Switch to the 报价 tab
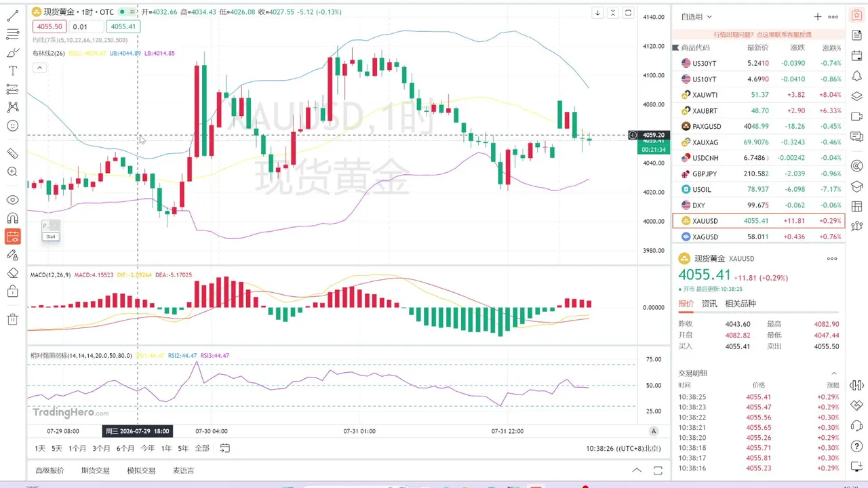The height and width of the screenshot is (488, 868). click(x=686, y=304)
